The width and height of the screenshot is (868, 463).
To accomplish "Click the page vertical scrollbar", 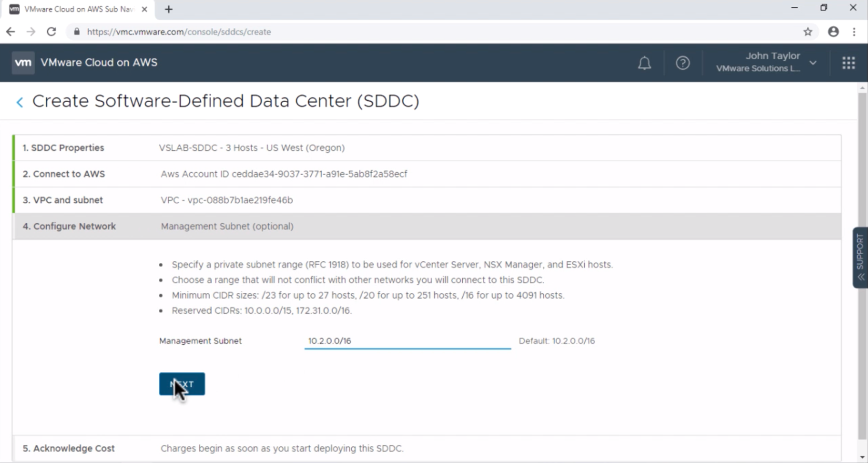I will click(862, 266).
